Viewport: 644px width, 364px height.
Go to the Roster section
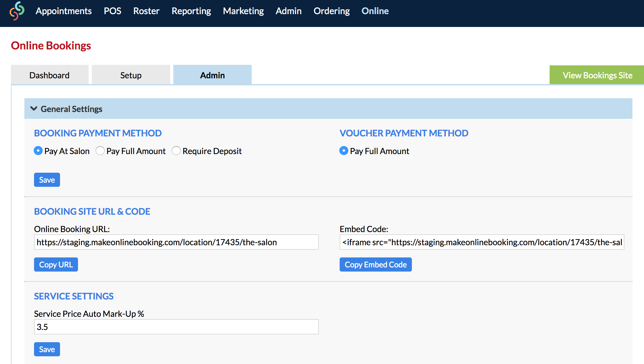(146, 11)
